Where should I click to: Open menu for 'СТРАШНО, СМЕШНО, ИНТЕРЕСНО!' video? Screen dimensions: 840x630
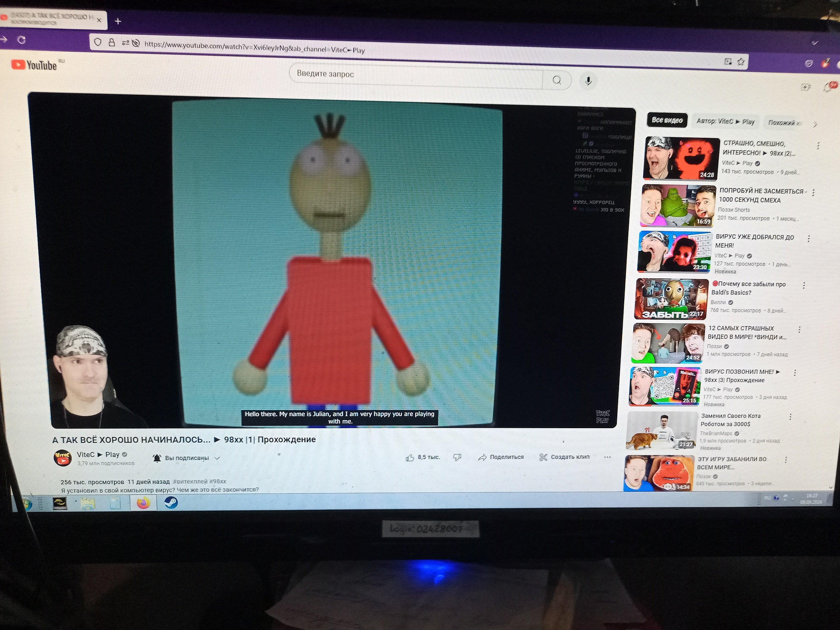click(818, 146)
